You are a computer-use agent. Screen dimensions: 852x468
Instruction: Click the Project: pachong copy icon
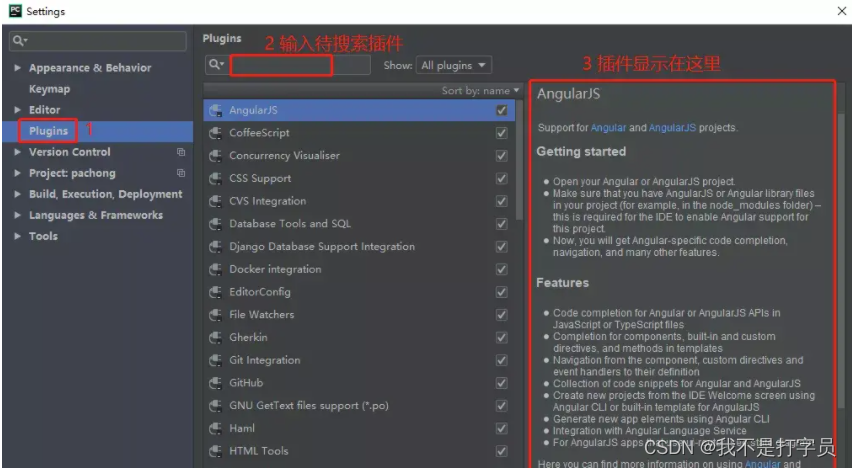[181, 173]
